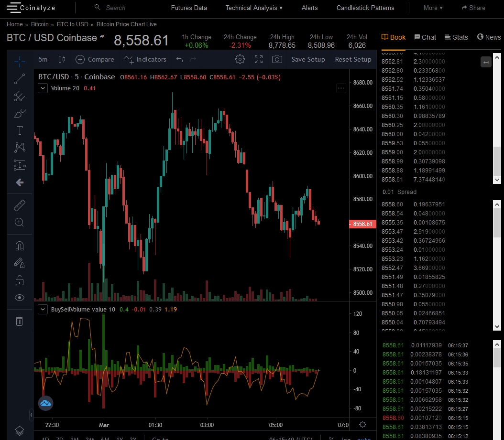Screen dimensions: 504x440
Task: Take a chart snapshot with camera icon
Action: click(x=277, y=59)
